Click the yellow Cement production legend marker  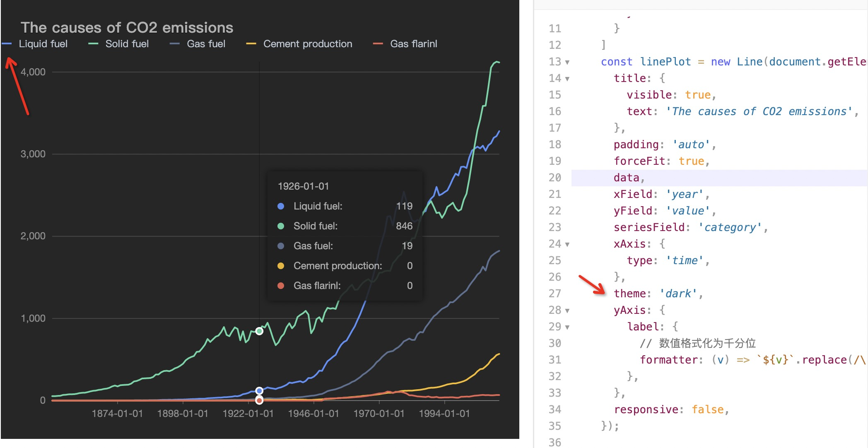tap(251, 43)
